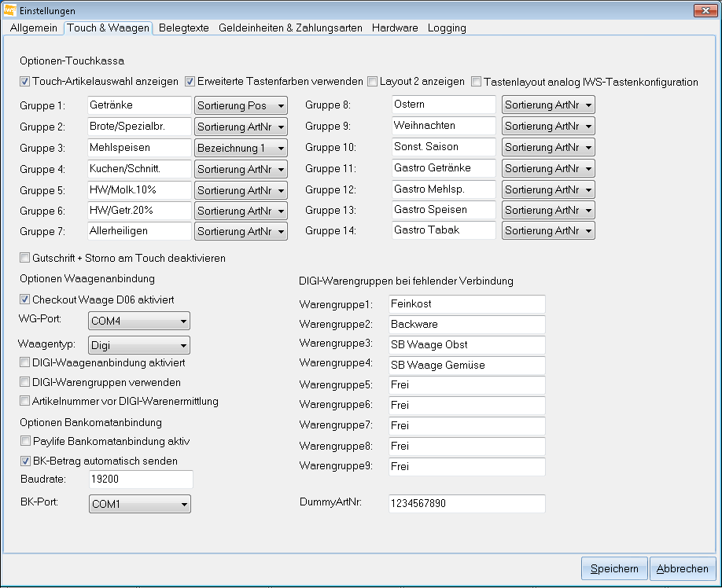722x588 pixels.
Task: Click the Gruppe 3 field Mehlspeisen
Action: point(139,147)
